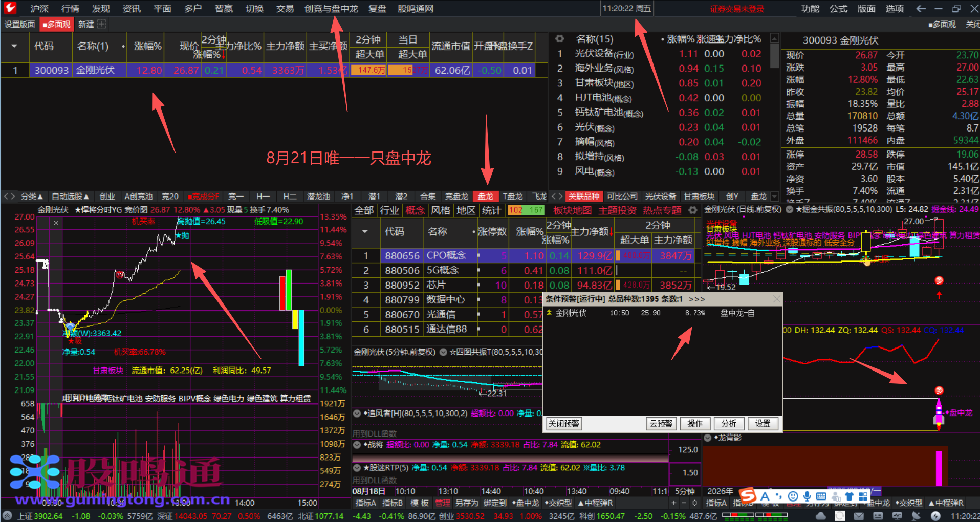Open the 复盘 menu
The height and width of the screenshot is (522, 980).
(x=377, y=9)
